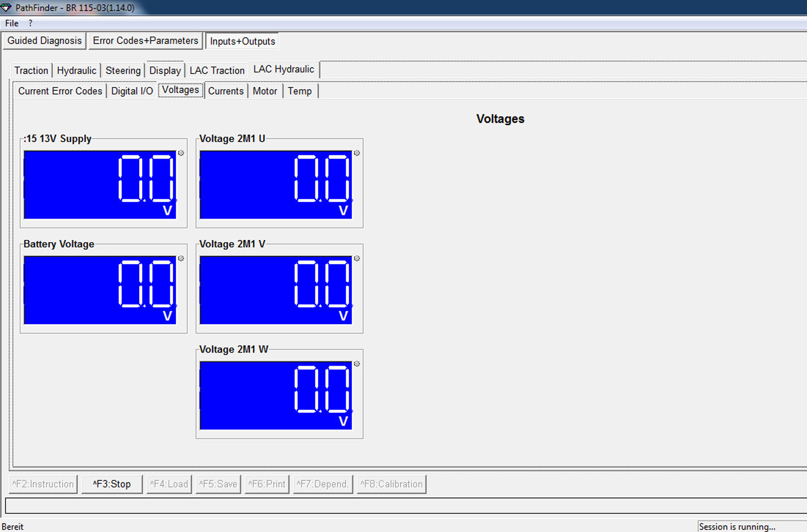Open the ? help menu
The height and width of the screenshot is (532, 807).
point(31,23)
